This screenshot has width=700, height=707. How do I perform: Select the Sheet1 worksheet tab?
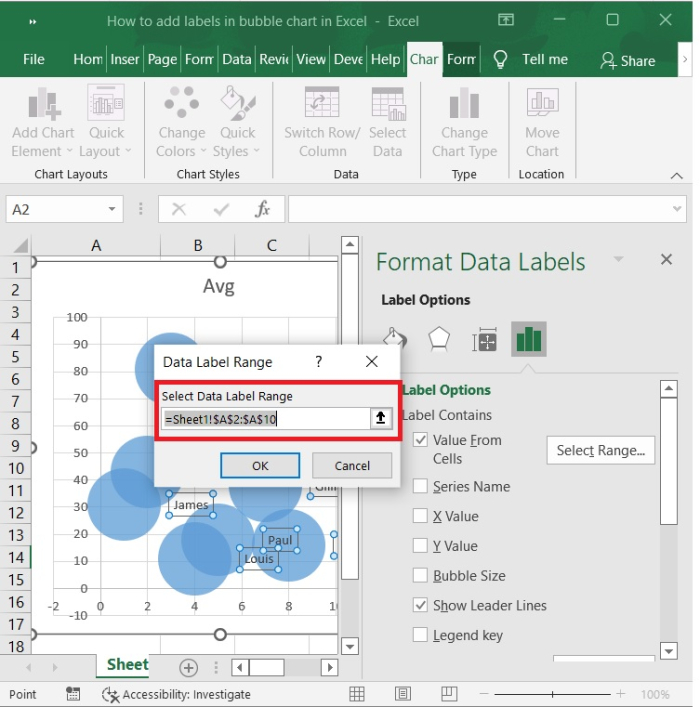[123, 665]
